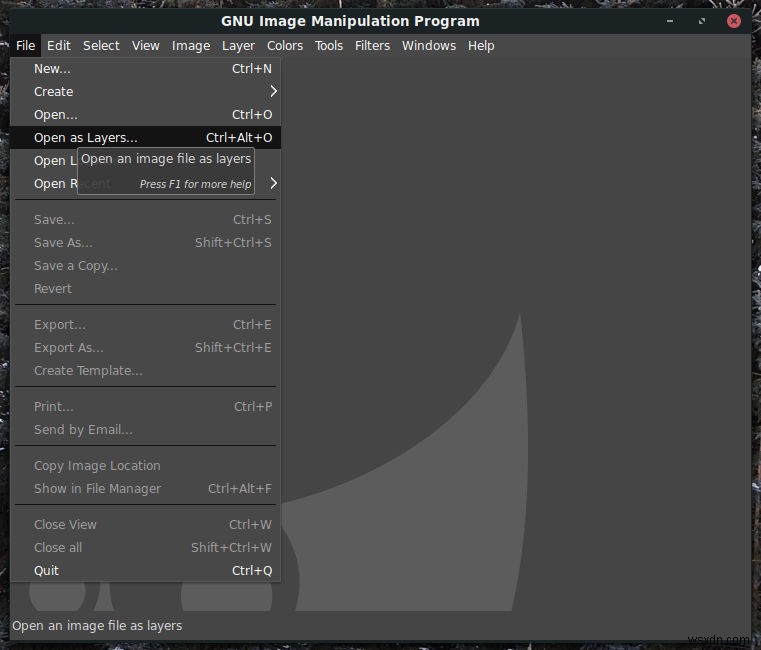The width and height of the screenshot is (761, 650).
Task: Click the Save... menu entry
Action: click(146, 220)
